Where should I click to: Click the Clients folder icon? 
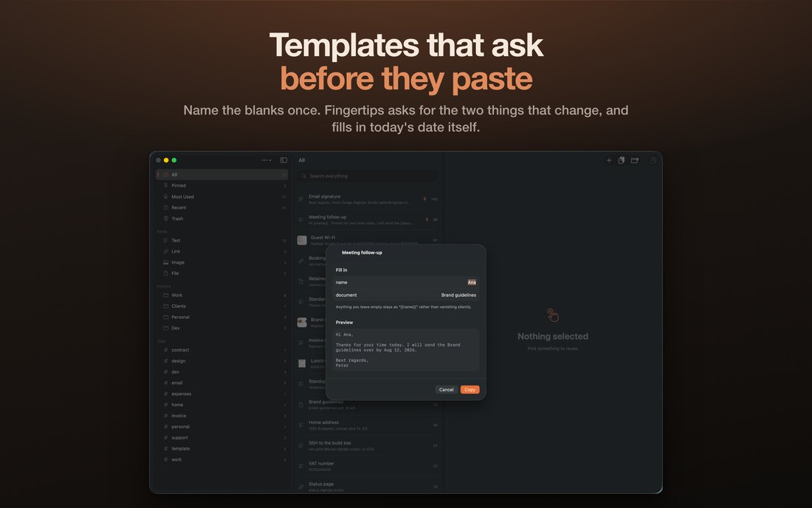click(165, 306)
